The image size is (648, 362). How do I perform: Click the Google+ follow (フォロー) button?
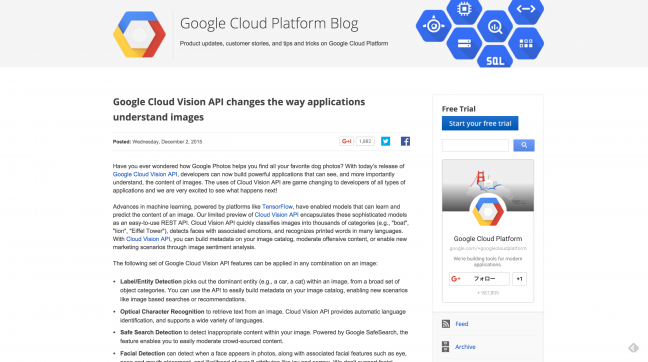479,279
